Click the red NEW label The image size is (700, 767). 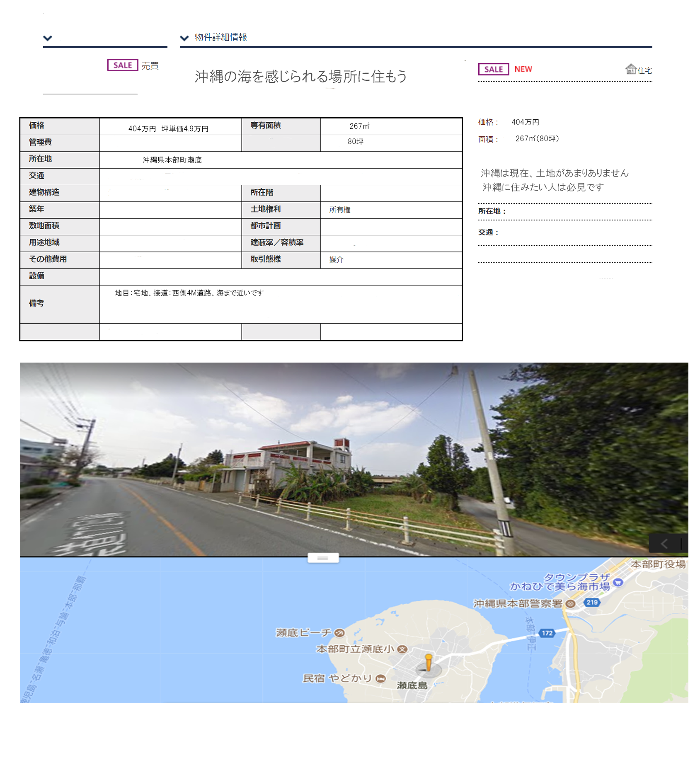point(523,69)
